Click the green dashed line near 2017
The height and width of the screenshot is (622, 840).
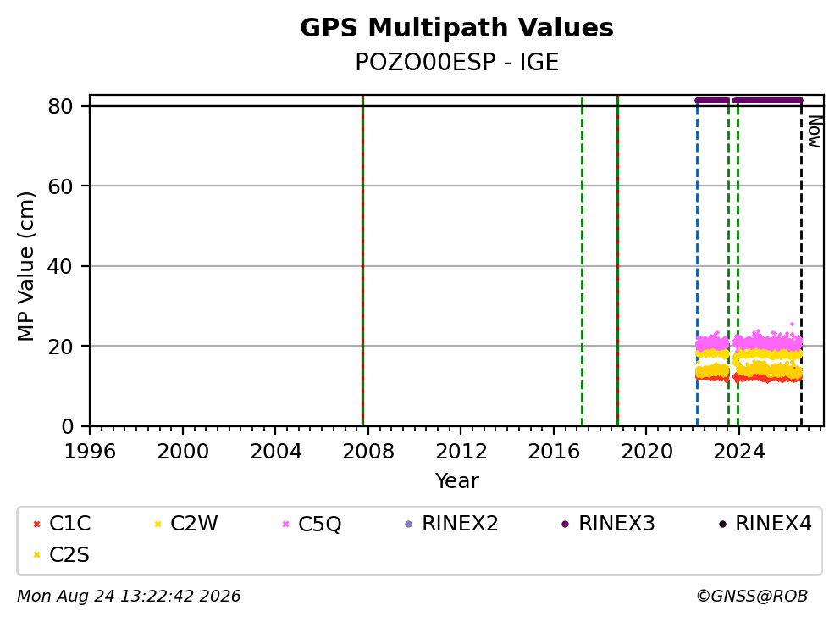tap(583, 261)
